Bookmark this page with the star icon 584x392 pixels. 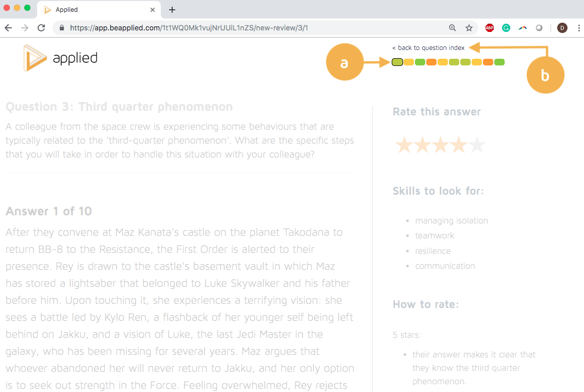coord(469,28)
